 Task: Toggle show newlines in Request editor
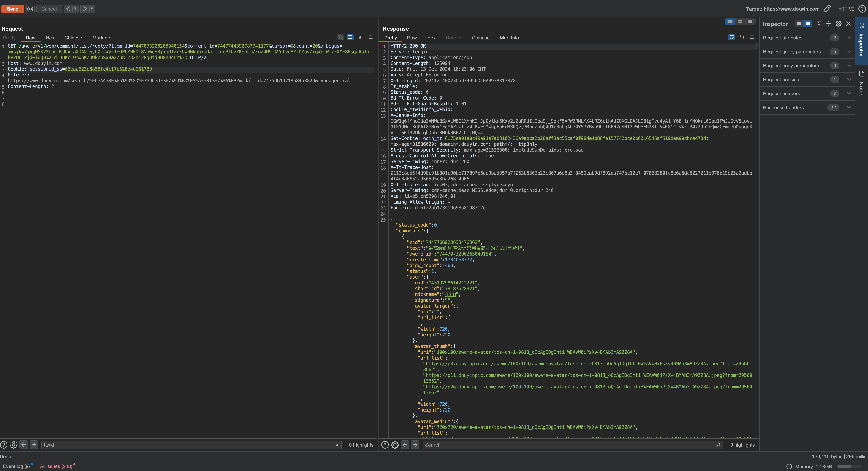[x=361, y=37]
